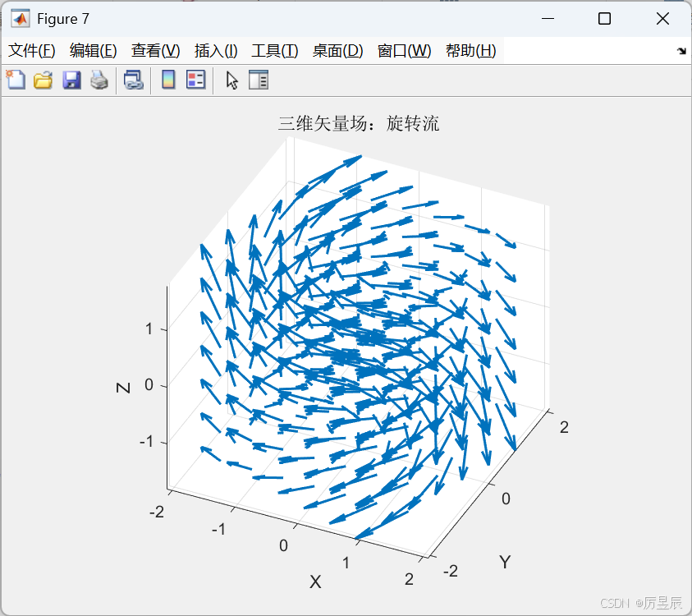Close the Figure 7 window
The height and width of the screenshot is (616, 692).
[662, 19]
